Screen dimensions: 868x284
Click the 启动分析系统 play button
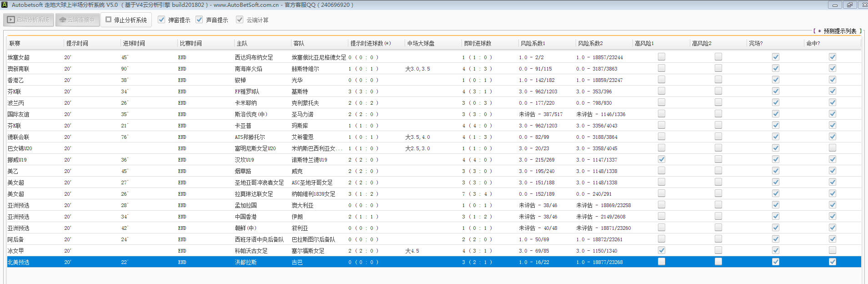pyautogui.click(x=29, y=20)
